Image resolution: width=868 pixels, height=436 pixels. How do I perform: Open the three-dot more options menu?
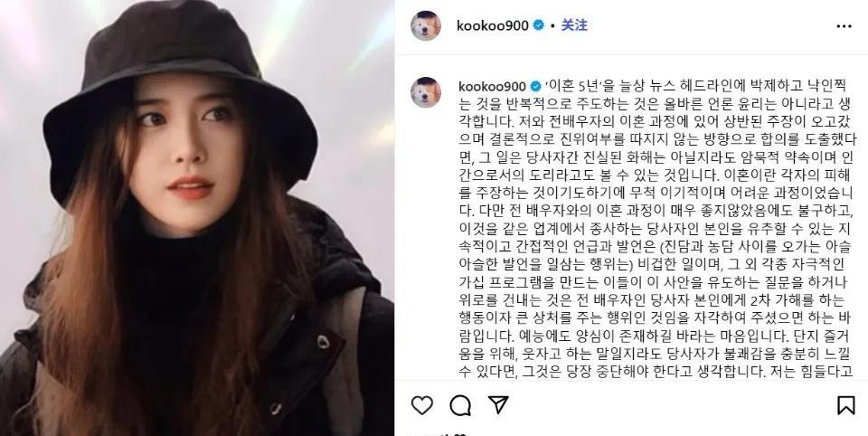pyautogui.click(x=844, y=26)
